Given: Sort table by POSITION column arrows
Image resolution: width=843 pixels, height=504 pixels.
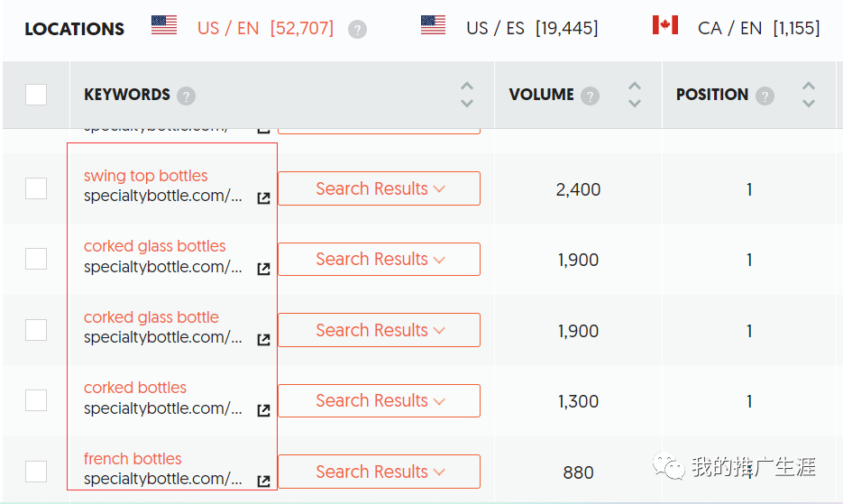Looking at the screenshot, I should 809,95.
